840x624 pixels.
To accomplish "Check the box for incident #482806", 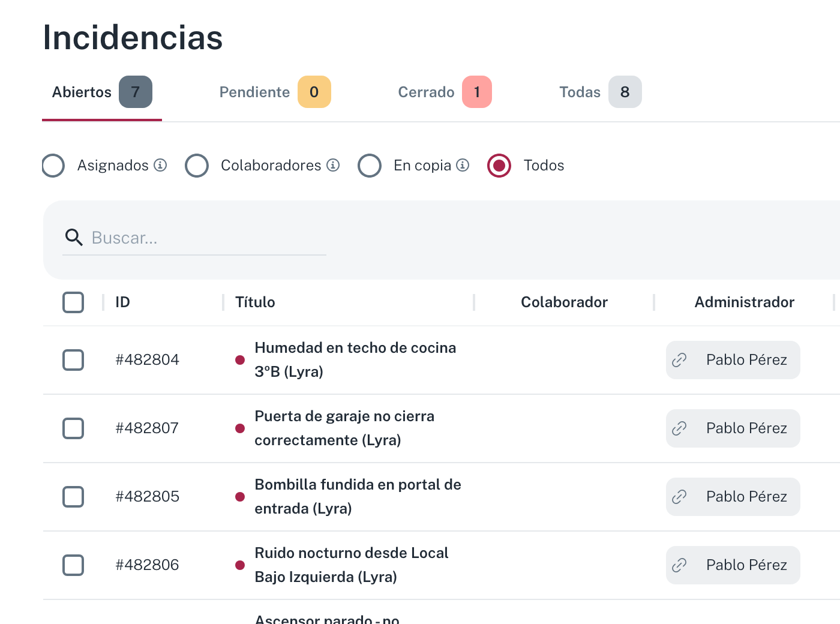I will tap(73, 565).
